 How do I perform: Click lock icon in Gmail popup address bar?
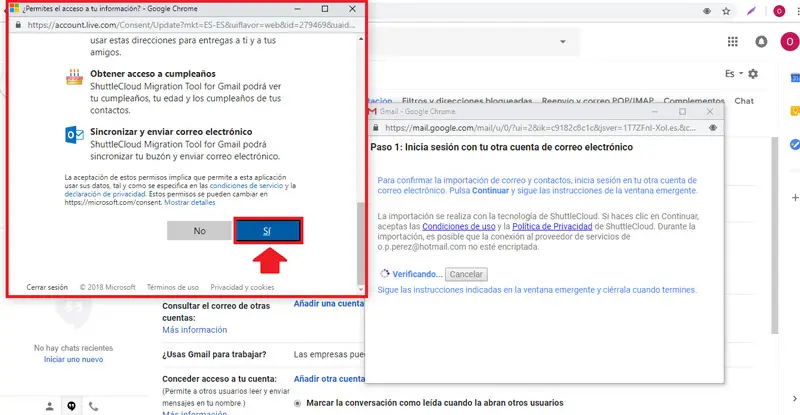click(x=376, y=128)
